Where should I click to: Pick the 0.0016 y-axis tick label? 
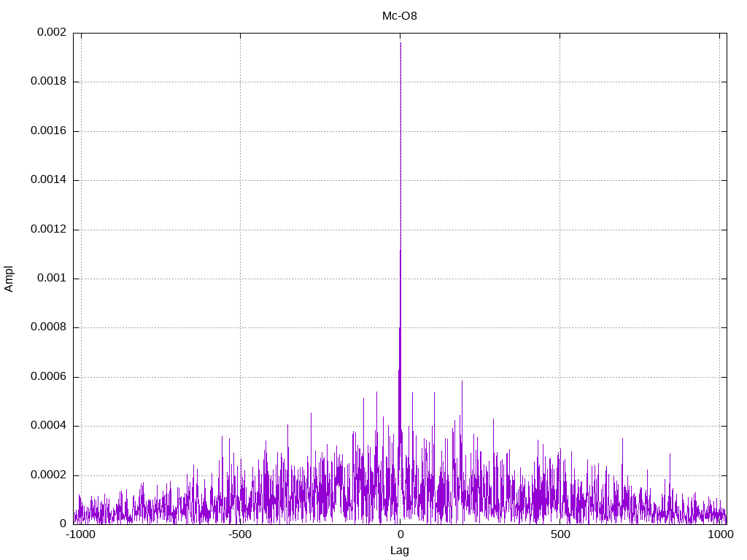coord(48,131)
